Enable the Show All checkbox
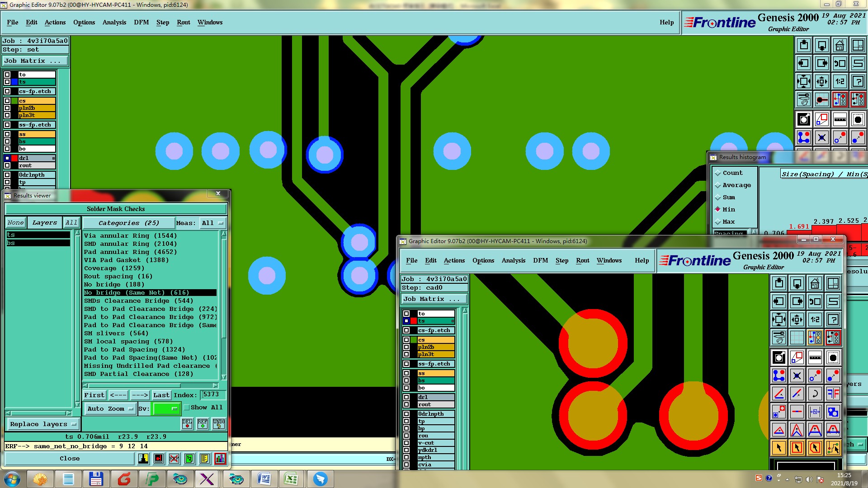 pos(187,408)
